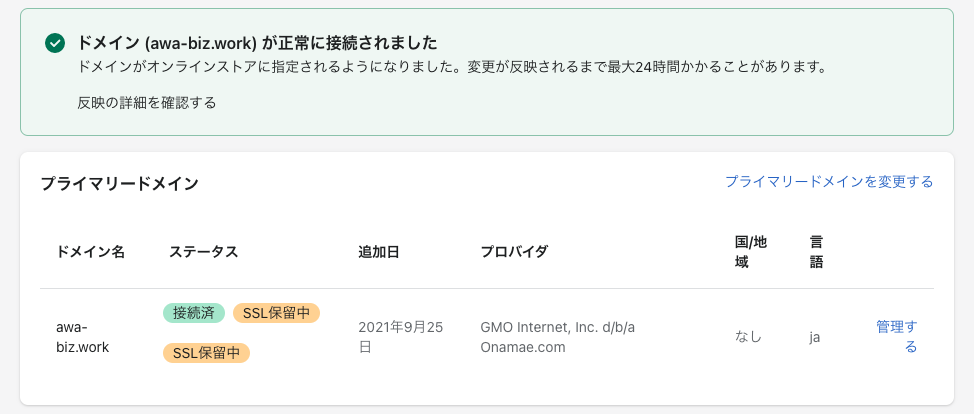
Task: Click the ドメイン (awa-biz.work) success banner title
Action: [257, 43]
